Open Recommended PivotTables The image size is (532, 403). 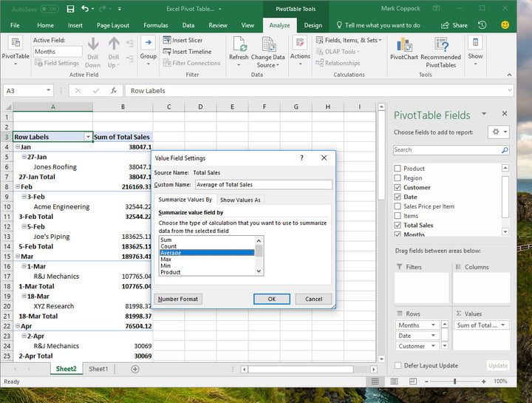click(440, 46)
